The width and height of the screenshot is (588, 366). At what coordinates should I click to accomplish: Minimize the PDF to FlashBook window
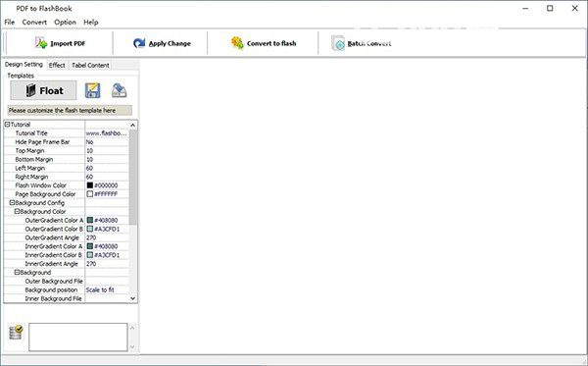pos(525,8)
